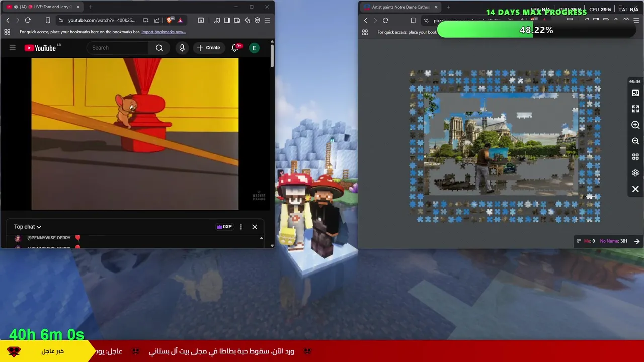Viewport: 644px width, 362px height.
Task: Open the browser main menu in YouTube window
Action: pyautogui.click(x=267, y=20)
